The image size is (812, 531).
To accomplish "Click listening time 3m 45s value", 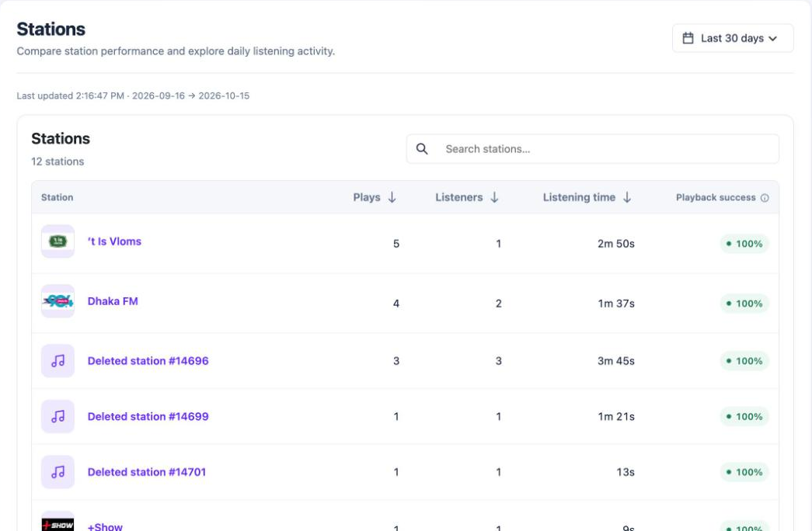I will (x=615, y=361).
